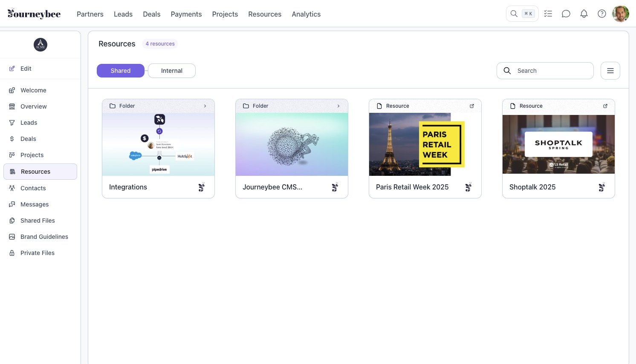Click the Projects board icon

point(12,155)
